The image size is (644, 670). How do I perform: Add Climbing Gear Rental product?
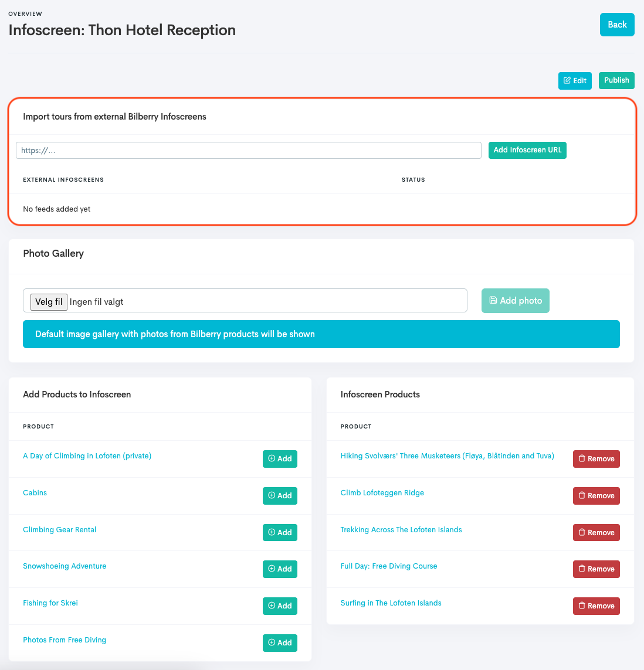[280, 532]
